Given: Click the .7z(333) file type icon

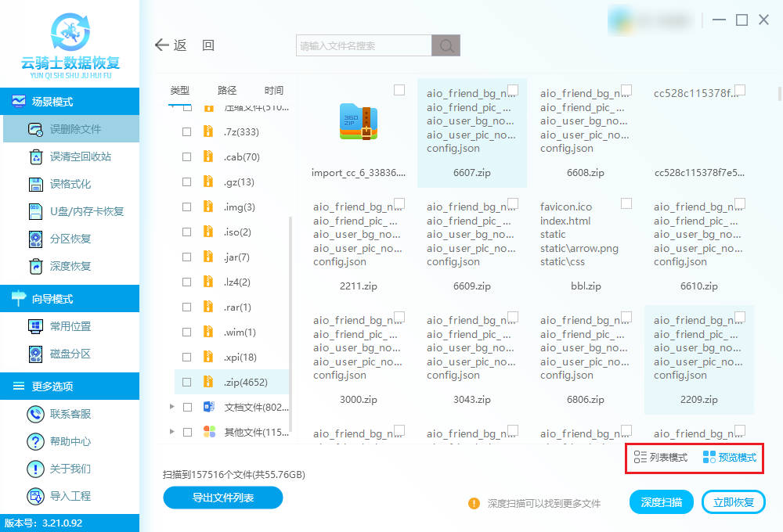Looking at the screenshot, I should pyautogui.click(x=208, y=131).
